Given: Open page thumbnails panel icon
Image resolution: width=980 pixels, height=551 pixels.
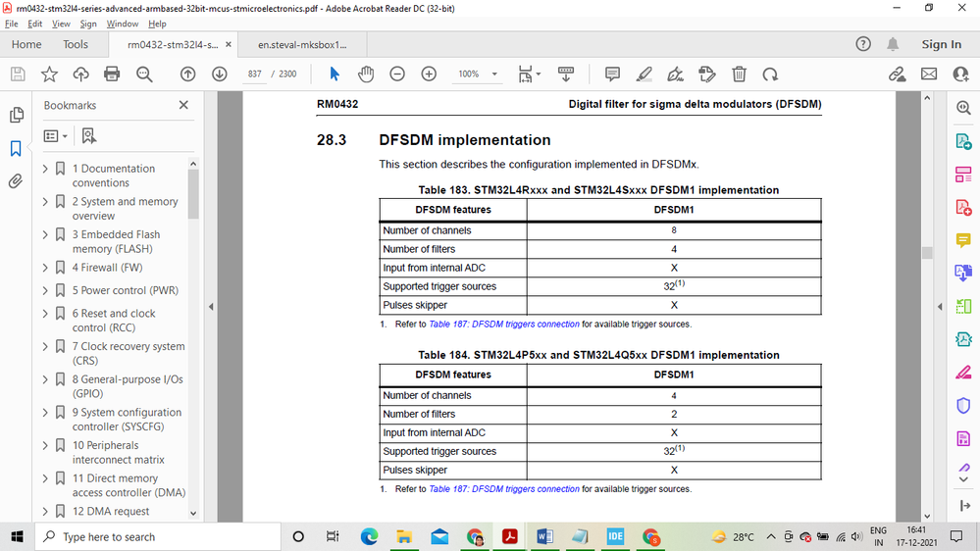Looking at the screenshot, I should pyautogui.click(x=17, y=115).
